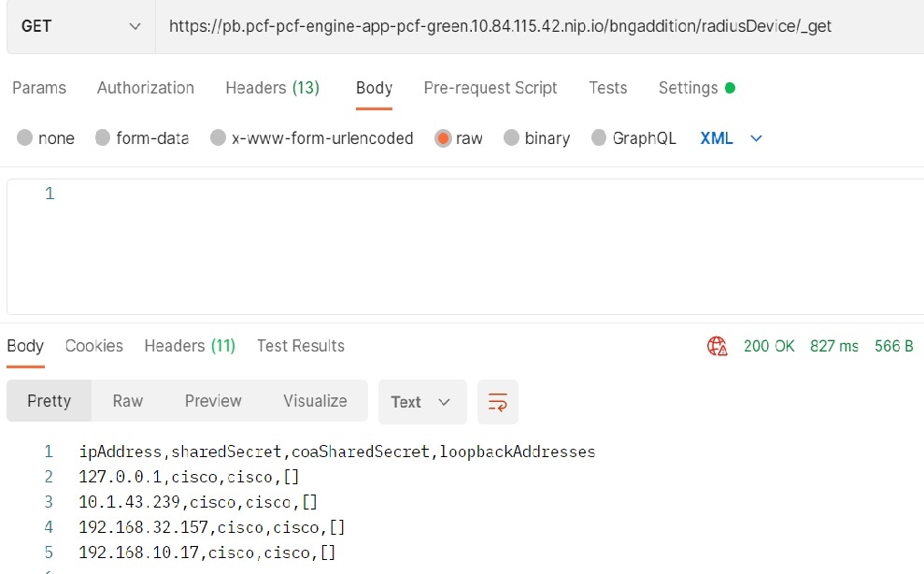Viewport: 924px width, 574px height.
Task: Open the Visualize view
Action: click(315, 401)
